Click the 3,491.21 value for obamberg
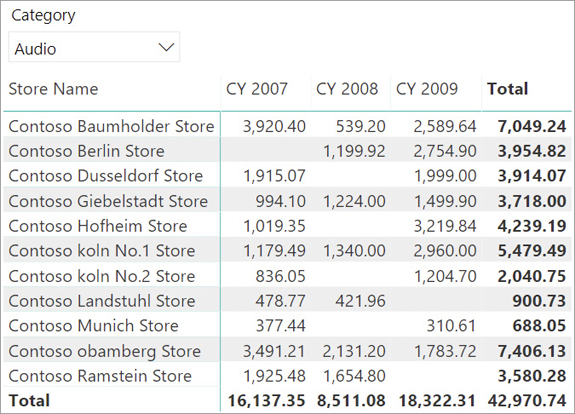 coord(274,351)
